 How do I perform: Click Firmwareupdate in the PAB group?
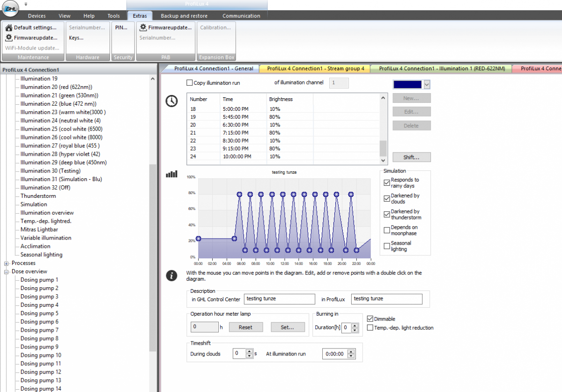click(166, 28)
